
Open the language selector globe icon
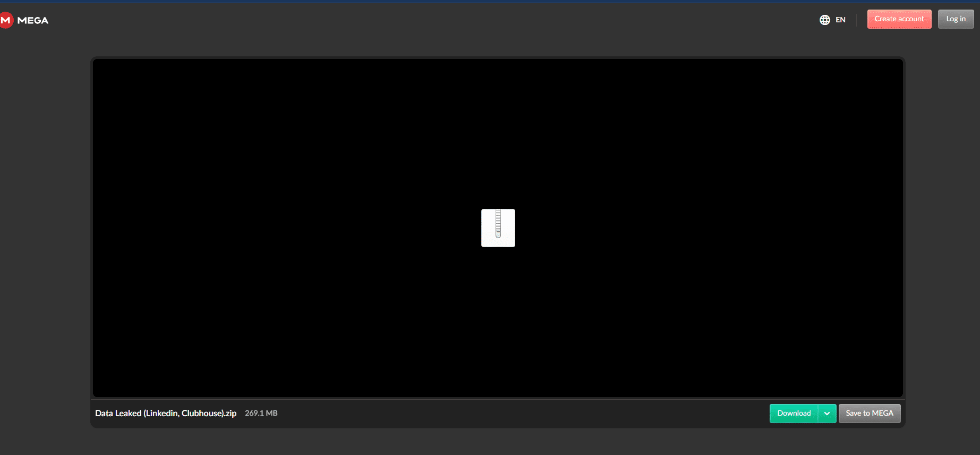pyautogui.click(x=824, y=20)
